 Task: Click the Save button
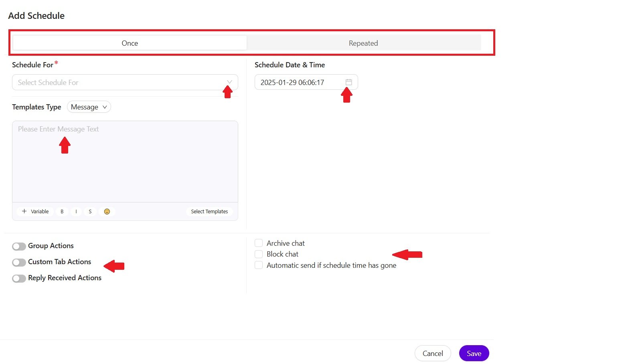point(474,353)
